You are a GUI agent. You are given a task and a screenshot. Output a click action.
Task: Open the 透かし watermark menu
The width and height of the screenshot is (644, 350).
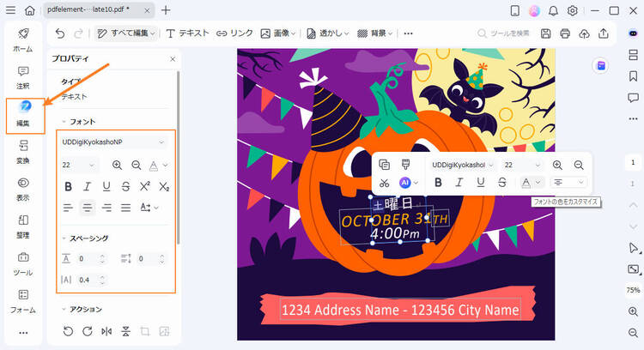pyautogui.click(x=327, y=33)
